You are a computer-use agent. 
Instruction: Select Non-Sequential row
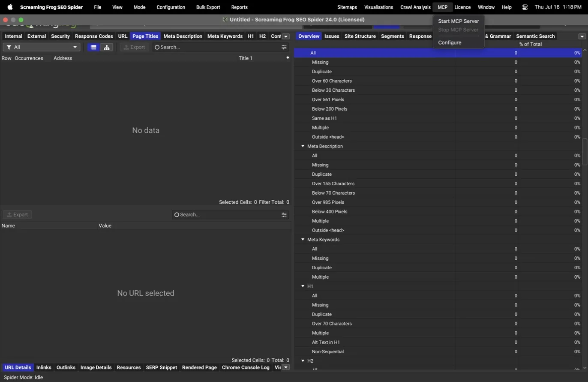(x=438, y=352)
